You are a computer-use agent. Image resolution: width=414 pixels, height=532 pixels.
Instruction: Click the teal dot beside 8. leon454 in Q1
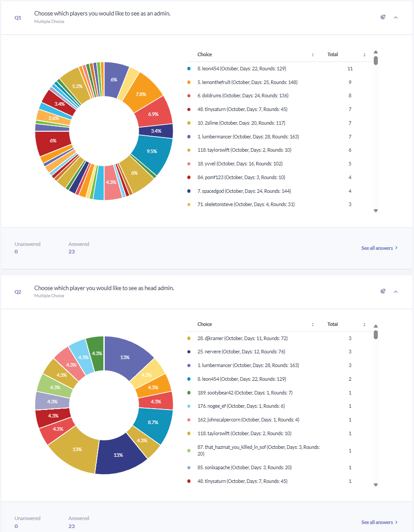point(189,69)
